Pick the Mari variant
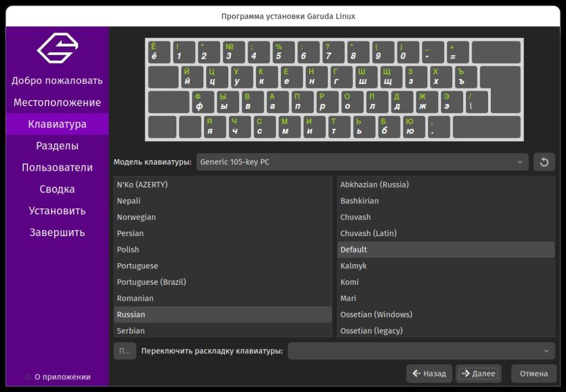566x392 pixels. pos(446,298)
